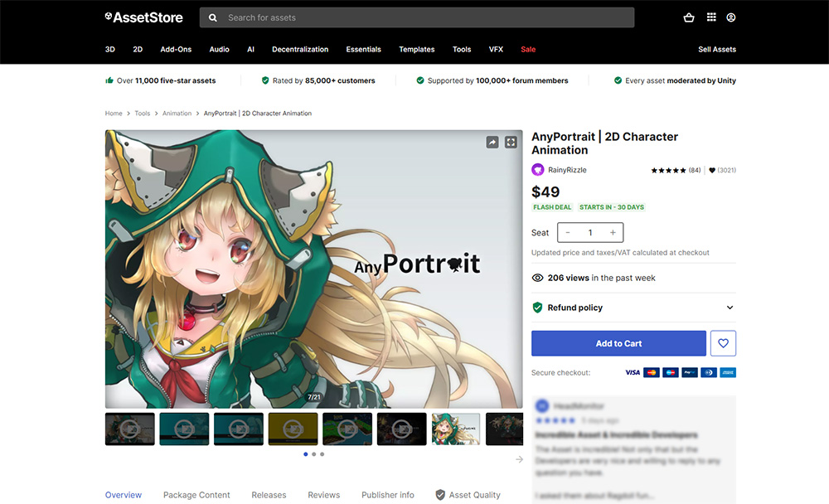The height and width of the screenshot is (504, 829).
Task: Increase seat count with plus button
Action: (x=613, y=233)
